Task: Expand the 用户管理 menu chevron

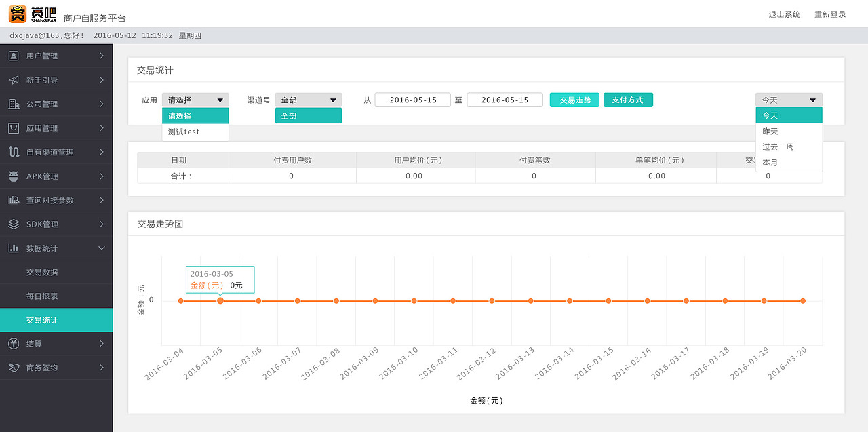Action: click(102, 56)
